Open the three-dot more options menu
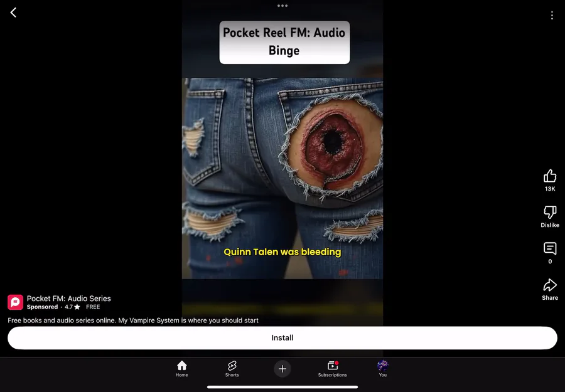565x392 pixels. pyautogui.click(x=552, y=15)
